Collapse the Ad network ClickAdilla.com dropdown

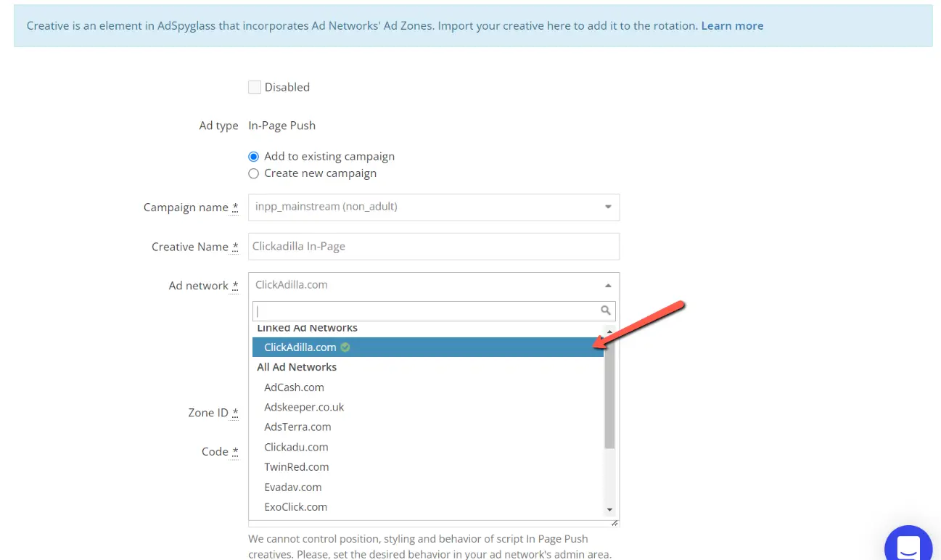pos(434,285)
